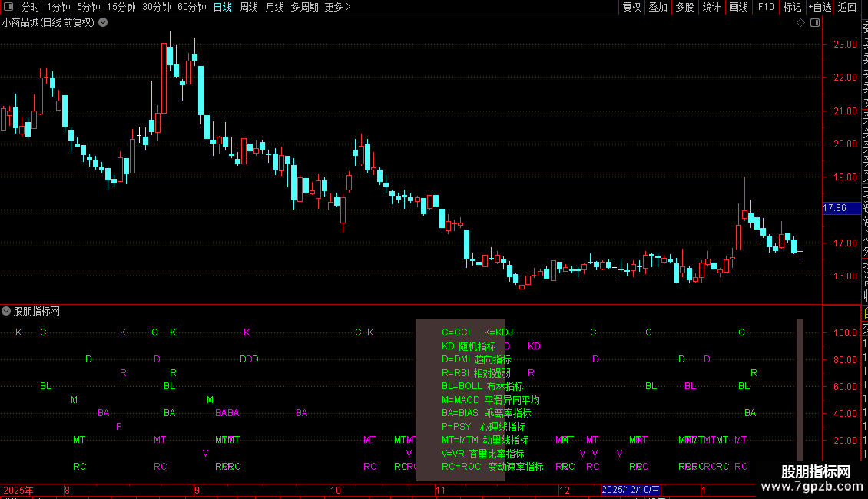Click the K=KDJ legend entry
The height and width of the screenshot is (499, 868).
pos(499,332)
